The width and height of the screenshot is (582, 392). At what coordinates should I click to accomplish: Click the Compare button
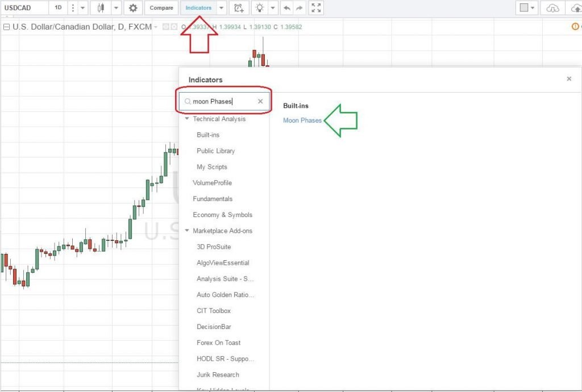161,7
